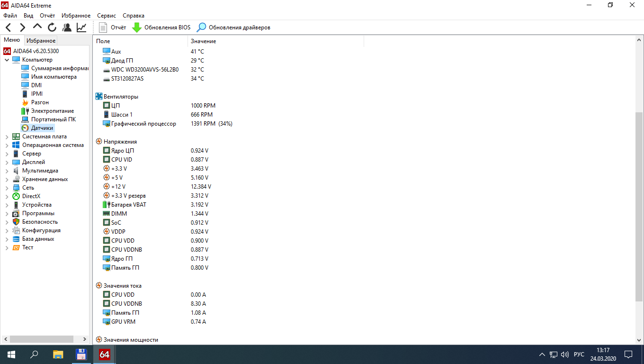Open the graph chart toolbar icon
The height and width of the screenshot is (364, 644).
pos(81,27)
